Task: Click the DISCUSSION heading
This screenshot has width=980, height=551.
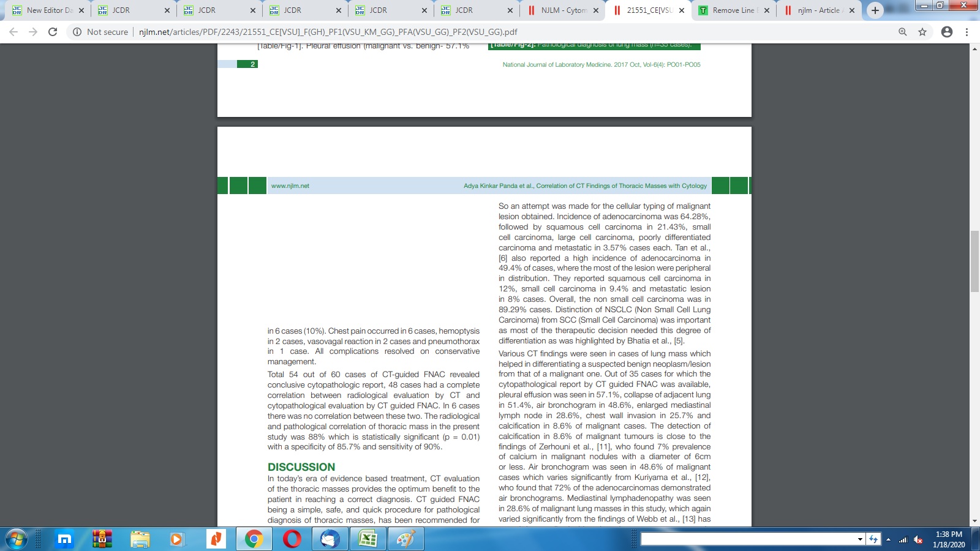Action: [301, 467]
